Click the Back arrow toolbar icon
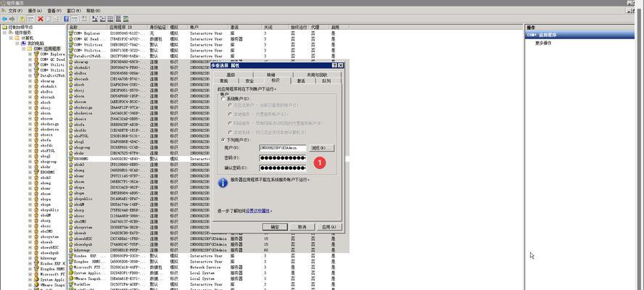The width and height of the screenshot is (644, 290). click(x=4, y=18)
